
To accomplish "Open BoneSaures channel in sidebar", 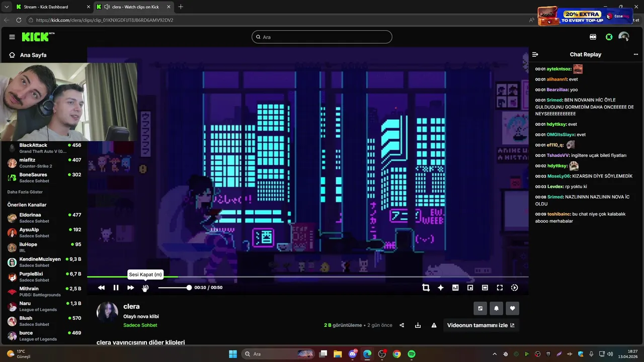I will [x=44, y=177].
